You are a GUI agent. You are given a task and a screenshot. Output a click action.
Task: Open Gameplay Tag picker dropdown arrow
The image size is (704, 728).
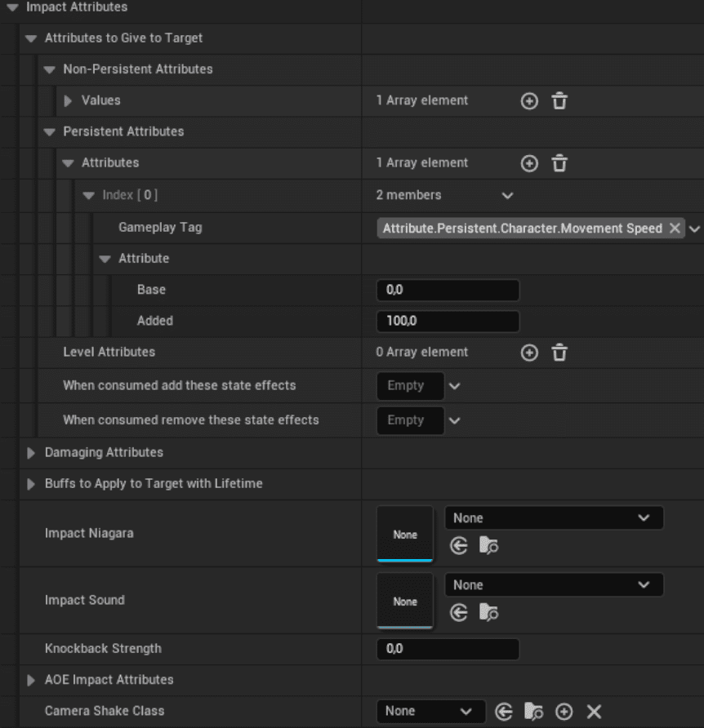(695, 229)
